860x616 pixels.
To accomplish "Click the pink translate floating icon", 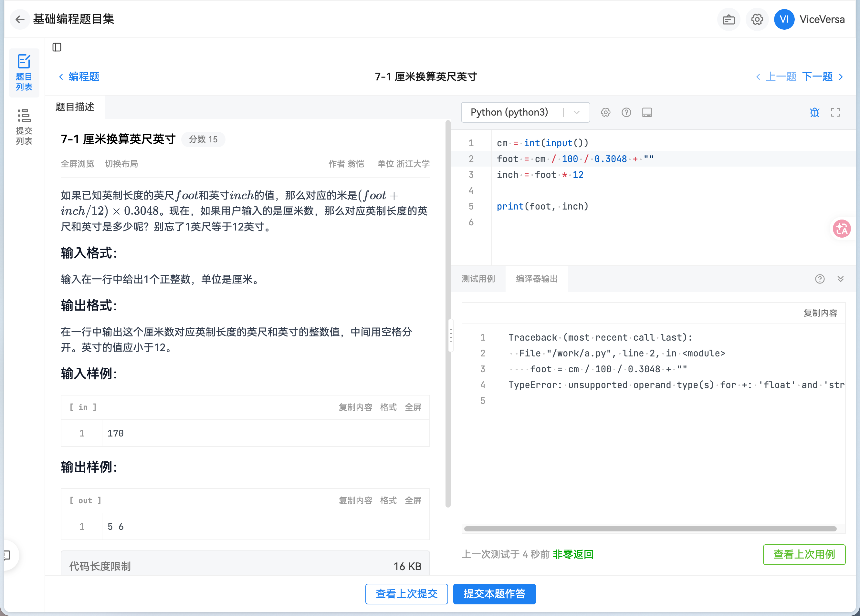I will click(841, 229).
